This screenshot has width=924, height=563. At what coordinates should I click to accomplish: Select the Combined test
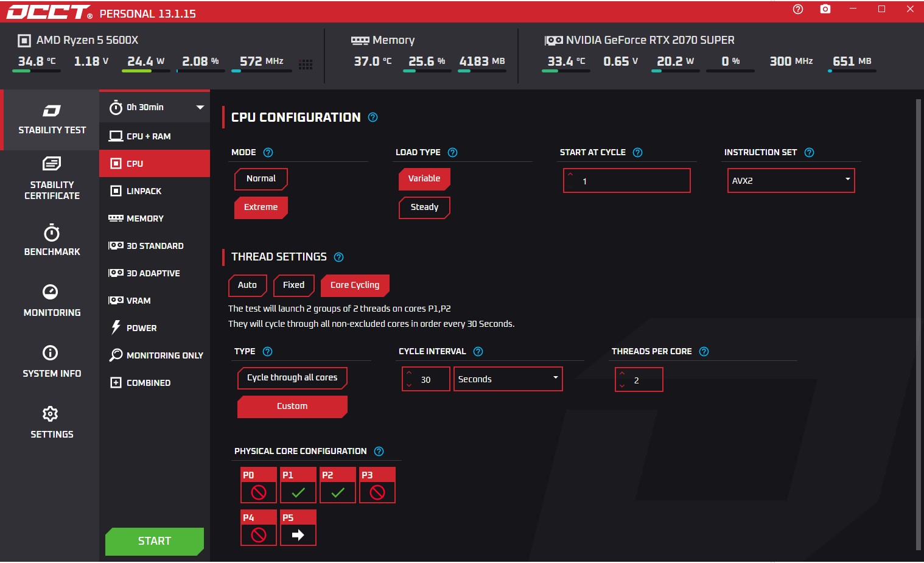(155, 383)
